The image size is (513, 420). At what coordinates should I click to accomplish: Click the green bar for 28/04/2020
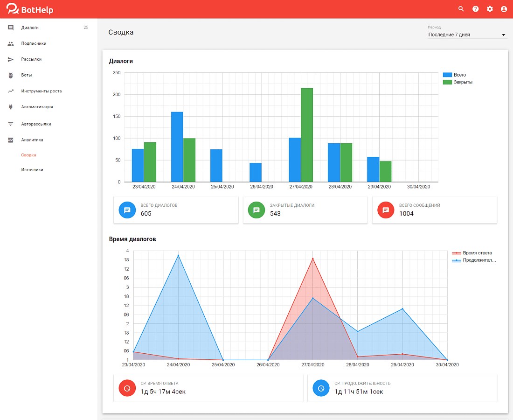click(346, 163)
